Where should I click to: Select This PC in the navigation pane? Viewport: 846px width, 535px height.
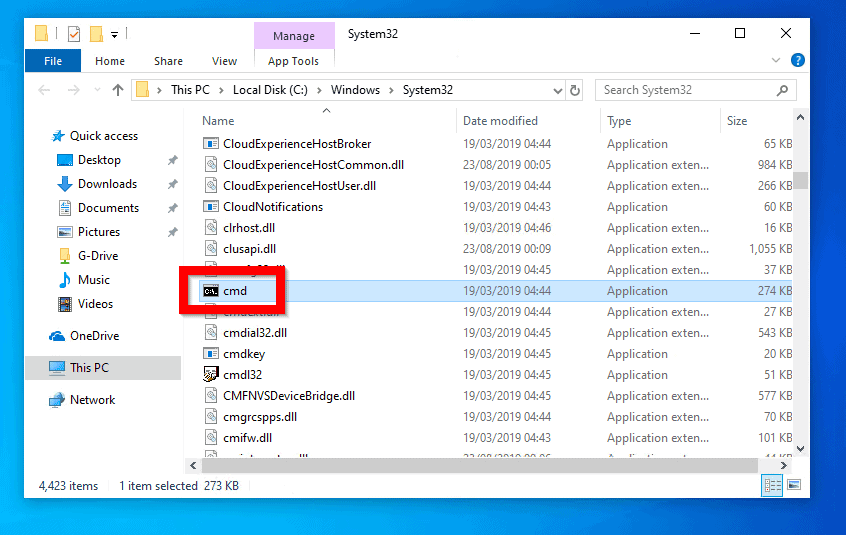click(89, 368)
